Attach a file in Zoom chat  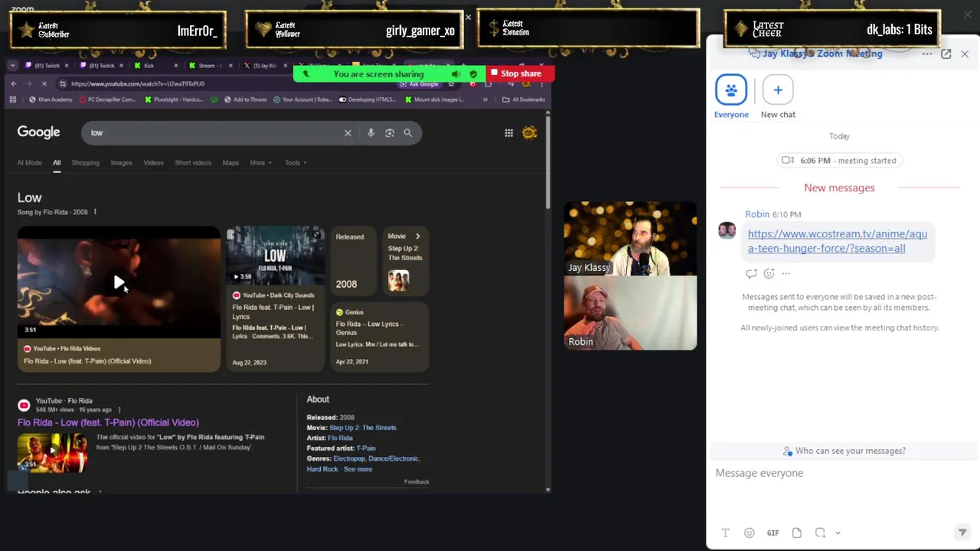click(796, 533)
